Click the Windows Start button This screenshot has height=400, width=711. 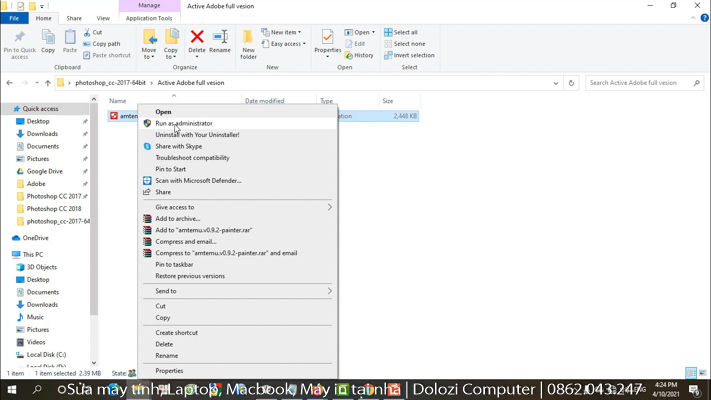(12, 390)
